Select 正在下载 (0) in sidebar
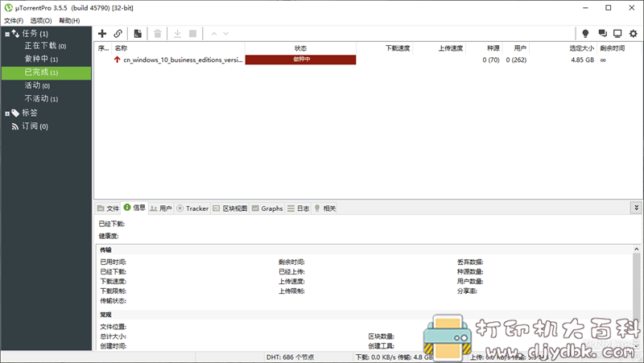Image resolution: width=644 pixels, height=363 pixels. (x=46, y=46)
